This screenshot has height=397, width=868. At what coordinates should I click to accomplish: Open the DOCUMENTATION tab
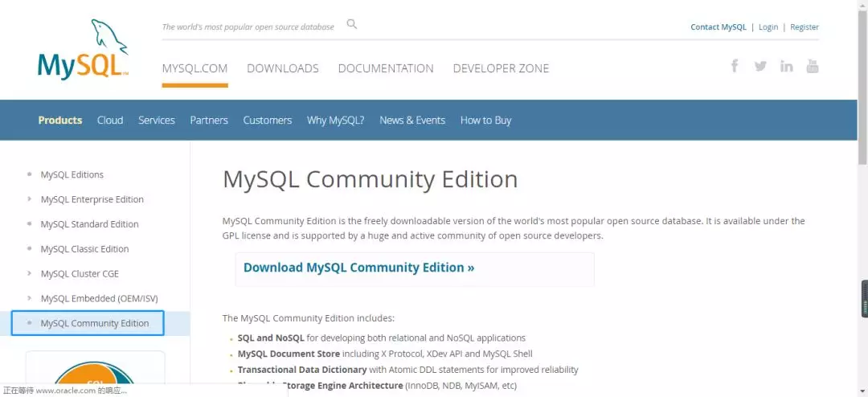[x=386, y=68]
